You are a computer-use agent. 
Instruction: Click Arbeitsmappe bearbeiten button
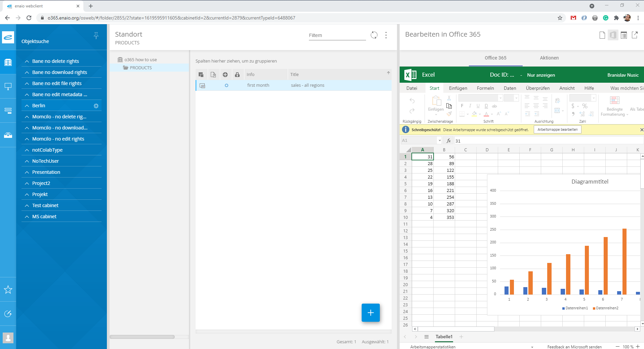point(557,129)
